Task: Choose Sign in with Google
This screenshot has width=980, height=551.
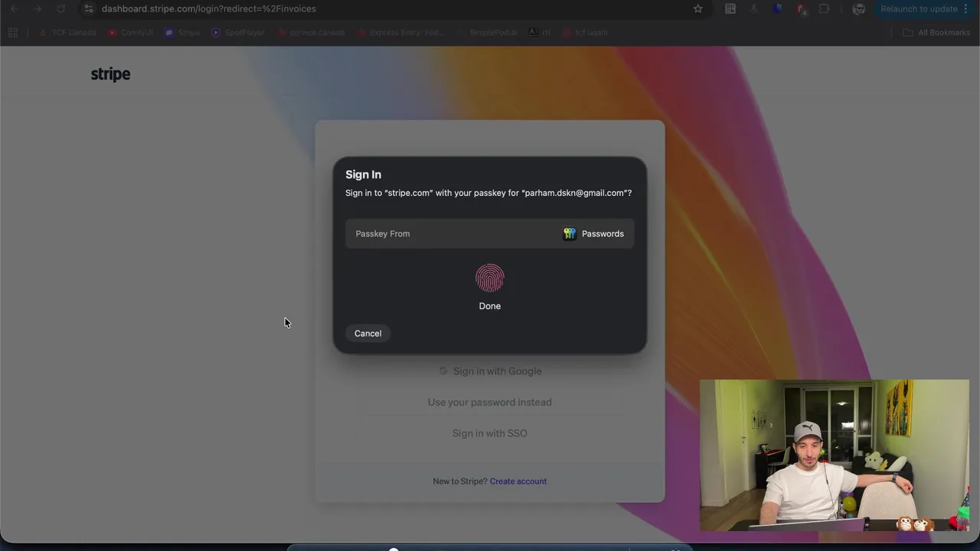Action: point(490,371)
